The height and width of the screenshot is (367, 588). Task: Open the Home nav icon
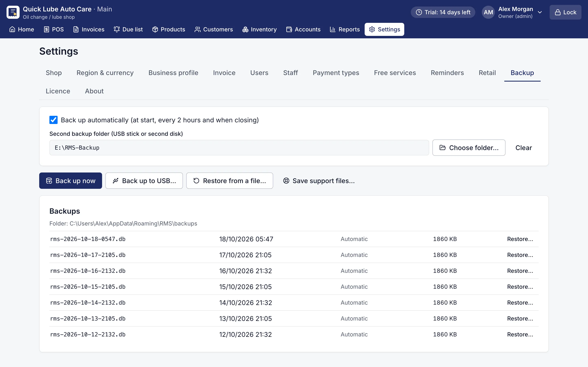12,29
